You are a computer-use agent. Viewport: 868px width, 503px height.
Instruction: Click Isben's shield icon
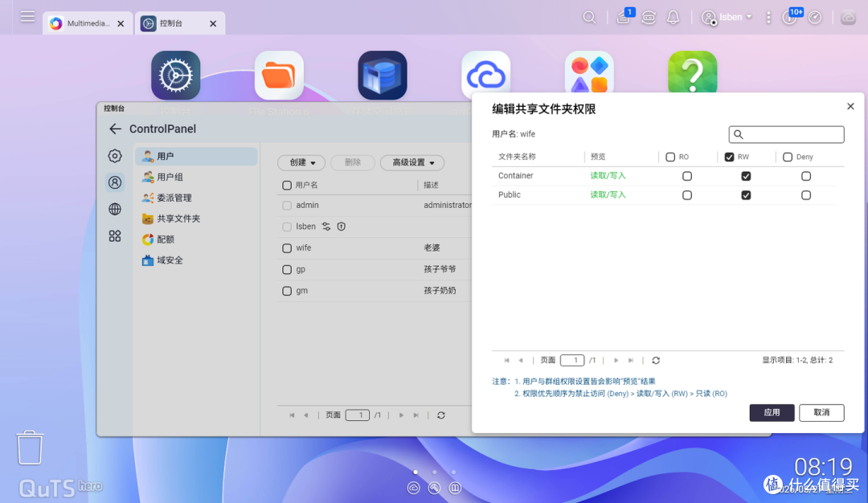click(342, 227)
